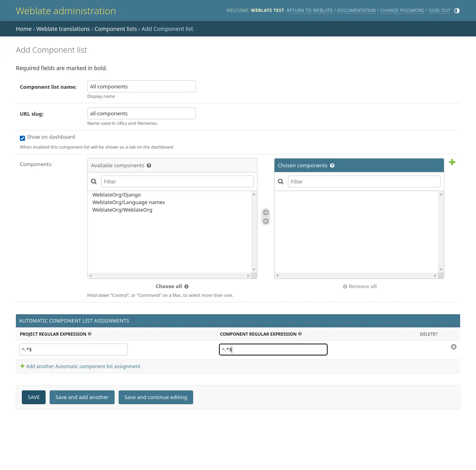Click the help icon beside Available components
Image resolution: width=476 pixels, height=470 pixels.
pos(149,166)
